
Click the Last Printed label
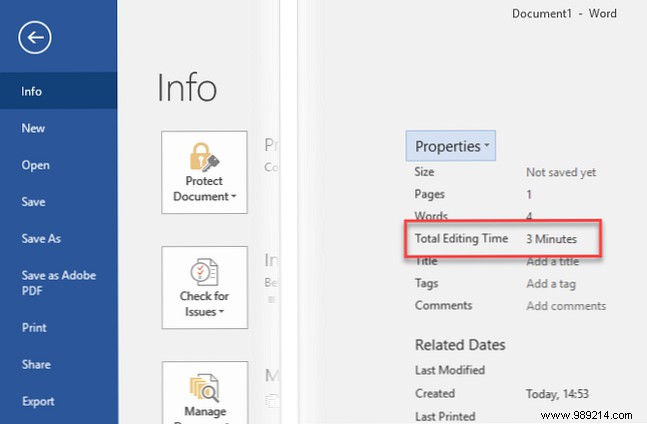[x=445, y=416]
